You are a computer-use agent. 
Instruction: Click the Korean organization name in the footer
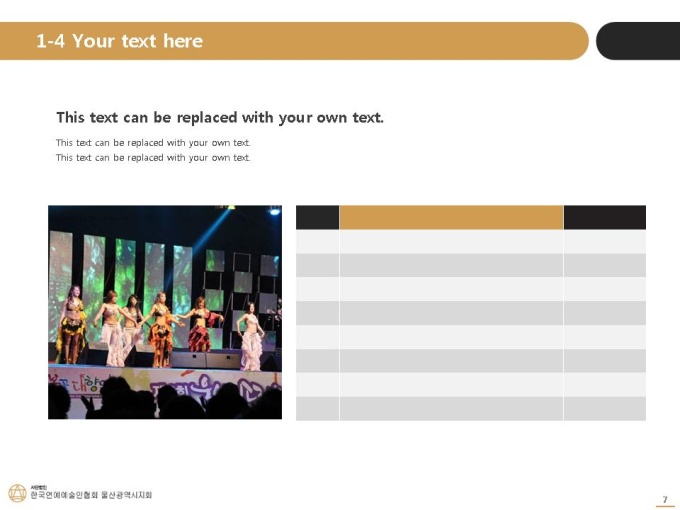point(91,495)
